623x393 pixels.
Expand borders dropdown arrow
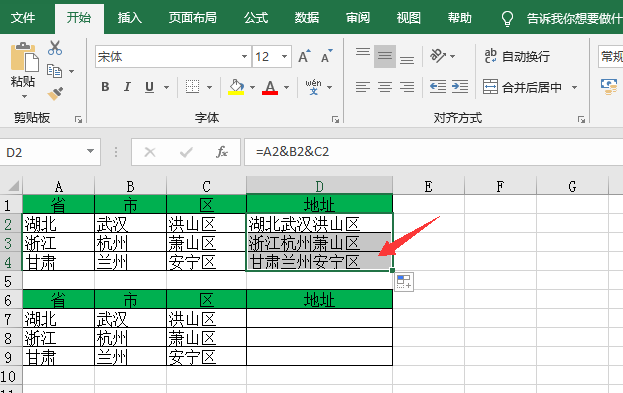pyautogui.click(x=209, y=87)
